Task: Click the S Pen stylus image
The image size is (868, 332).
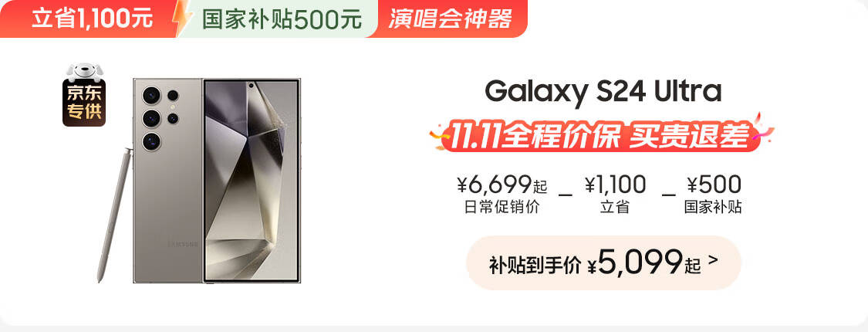Action: 113,215
